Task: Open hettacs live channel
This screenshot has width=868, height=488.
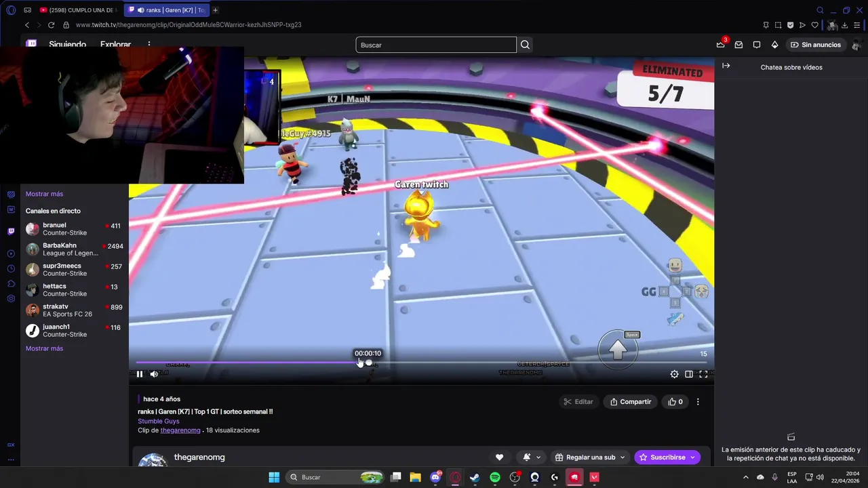Action: click(74, 289)
